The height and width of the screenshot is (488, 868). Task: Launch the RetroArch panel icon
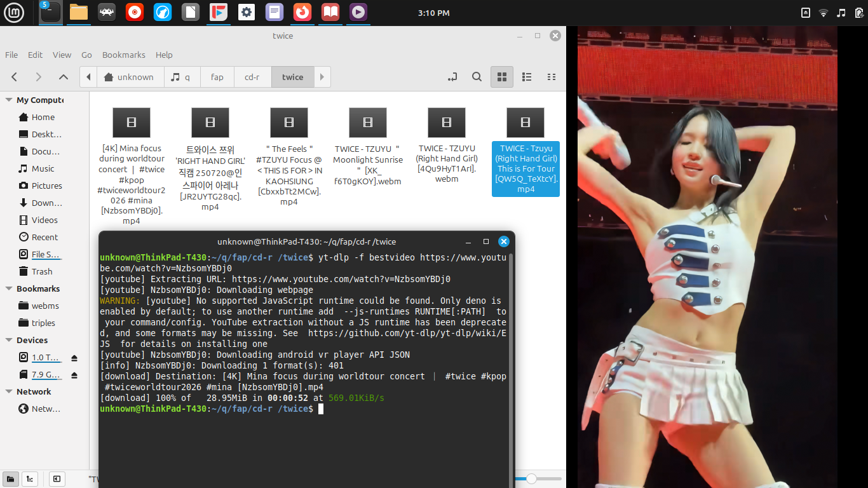[107, 13]
